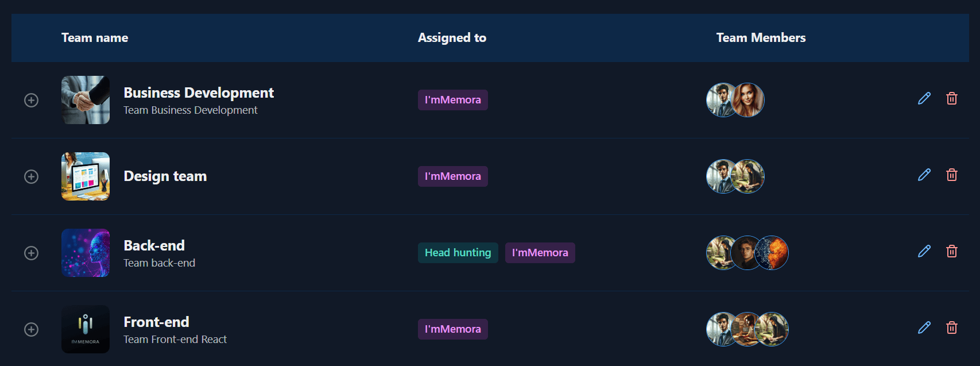Expand the Business Development row
980x366 pixels.
31,100
